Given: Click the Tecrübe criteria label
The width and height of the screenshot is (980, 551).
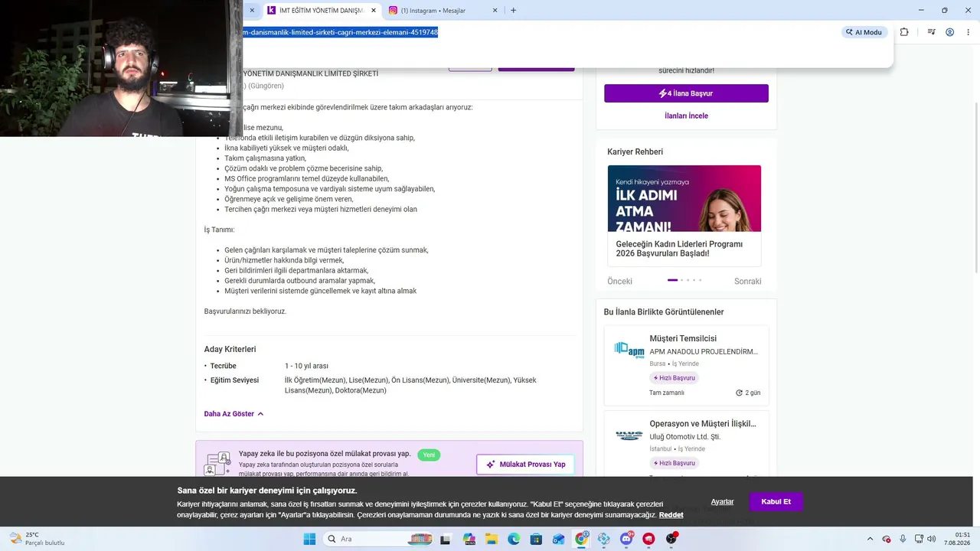Looking at the screenshot, I should (223, 366).
